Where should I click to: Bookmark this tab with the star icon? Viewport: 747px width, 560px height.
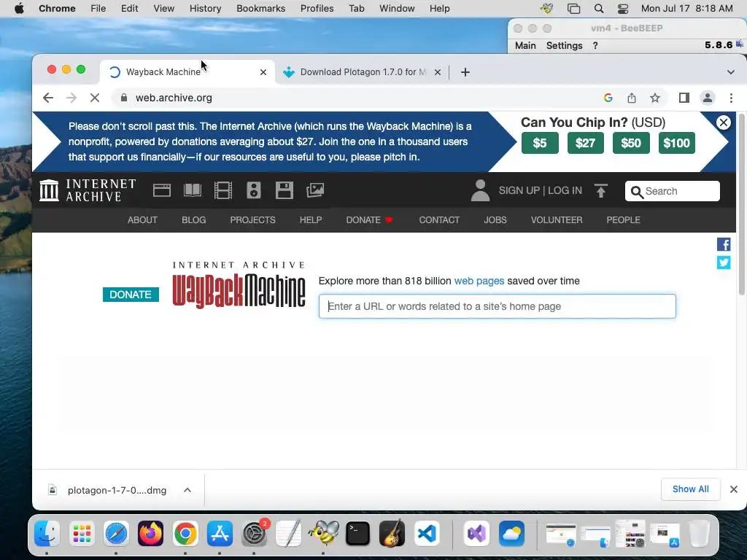(655, 98)
